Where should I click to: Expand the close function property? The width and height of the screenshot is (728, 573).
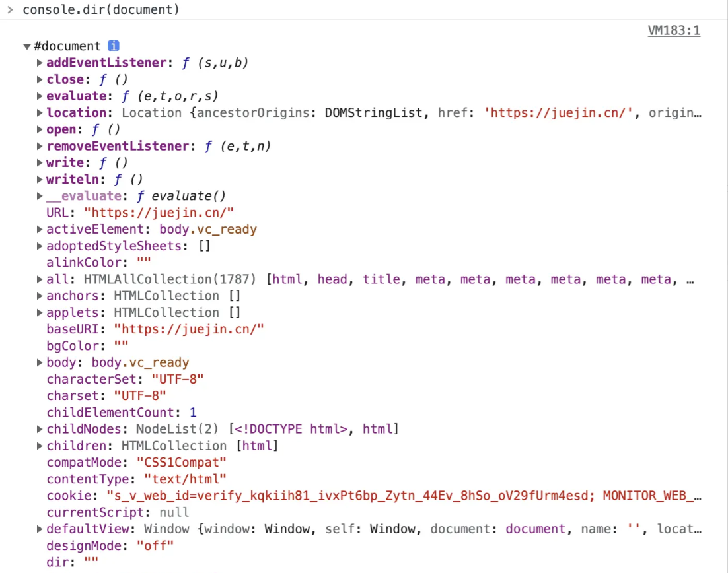pyautogui.click(x=40, y=79)
